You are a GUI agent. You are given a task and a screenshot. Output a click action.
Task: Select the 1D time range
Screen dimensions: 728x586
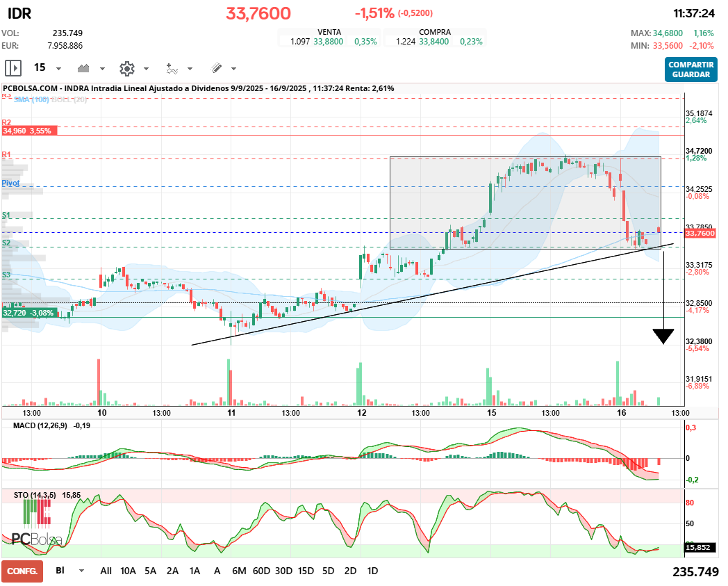372,571
